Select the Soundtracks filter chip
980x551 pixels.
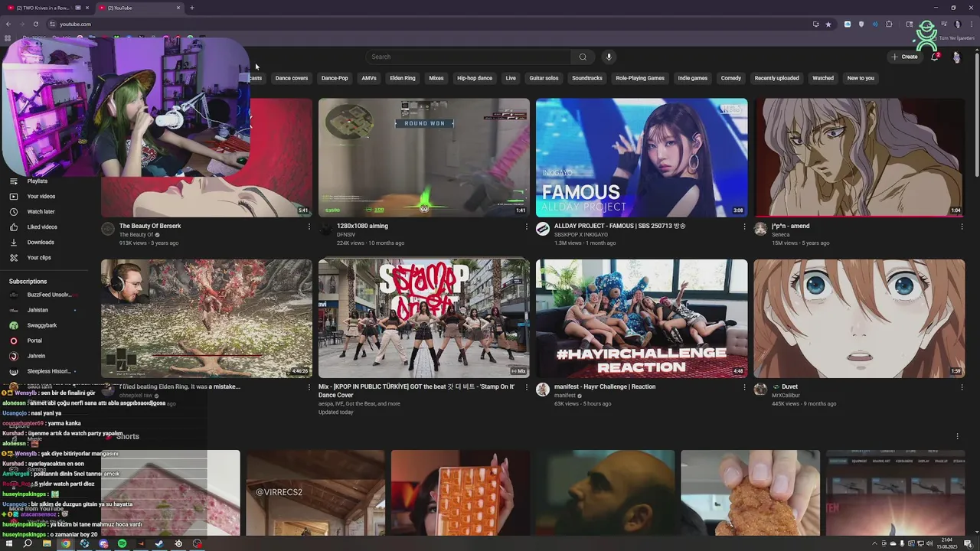(x=587, y=78)
